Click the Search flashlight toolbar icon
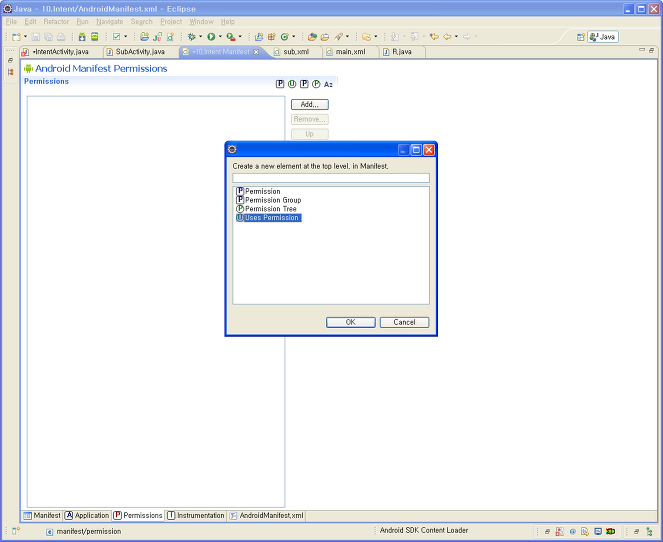This screenshot has height=542, width=663. (338, 37)
